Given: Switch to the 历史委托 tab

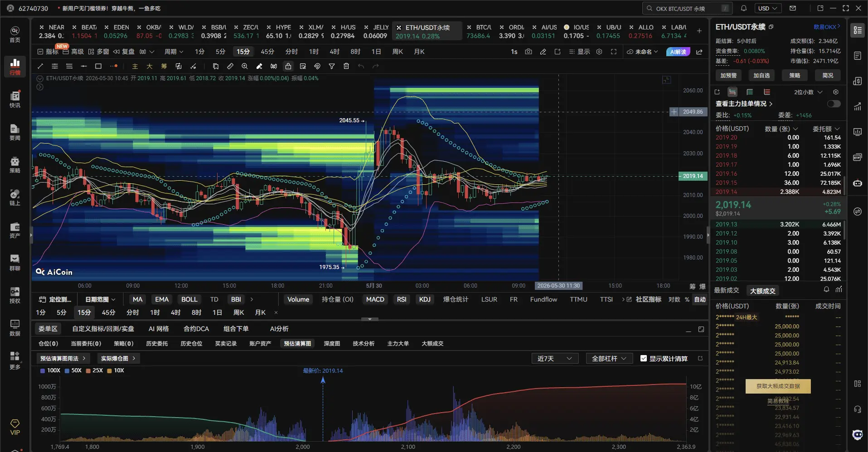Looking at the screenshot, I should tap(157, 343).
